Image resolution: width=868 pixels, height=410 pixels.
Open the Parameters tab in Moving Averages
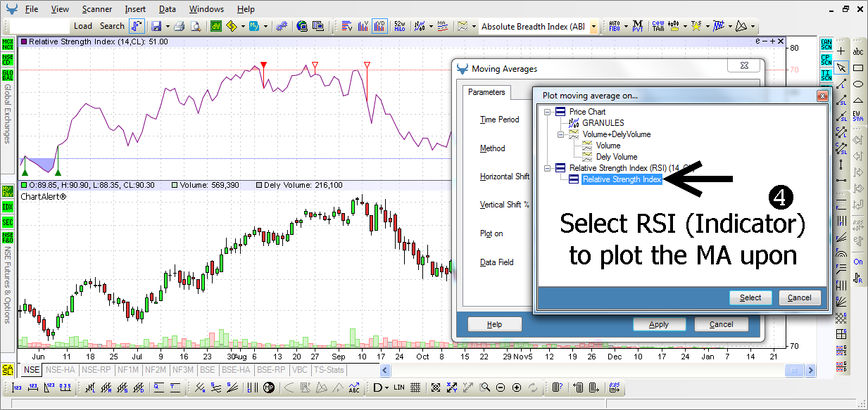(486, 92)
